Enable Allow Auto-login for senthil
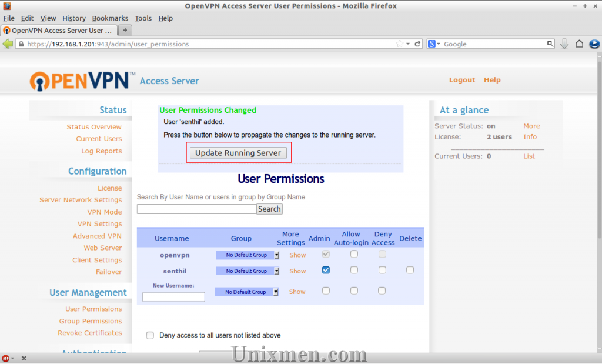602x364 pixels. pyautogui.click(x=354, y=270)
